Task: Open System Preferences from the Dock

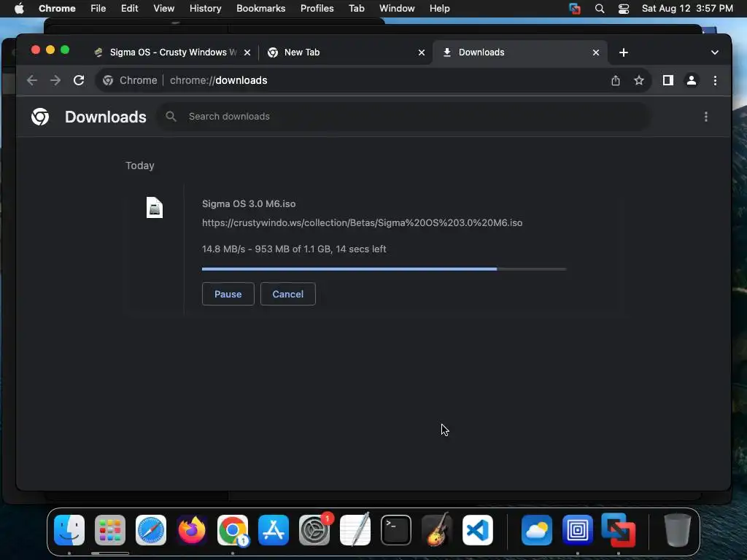Action: coord(314,530)
